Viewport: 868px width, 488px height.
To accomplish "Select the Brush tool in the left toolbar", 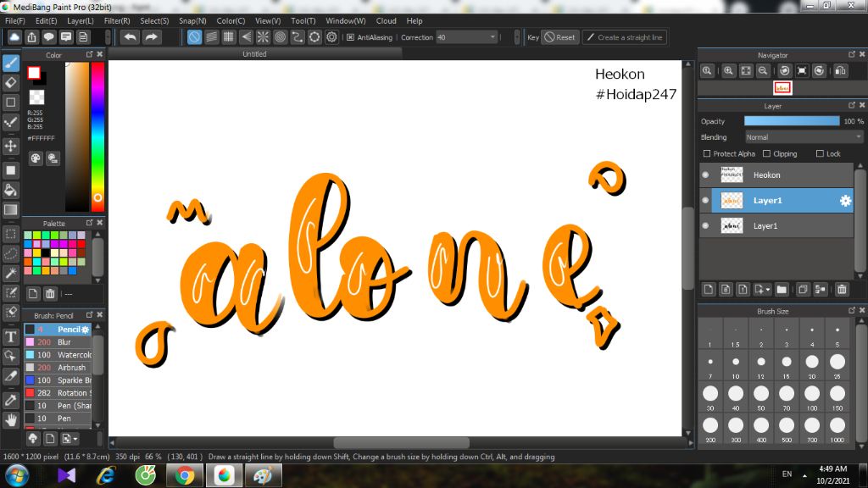I will pyautogui.click(x=11, y=63).
